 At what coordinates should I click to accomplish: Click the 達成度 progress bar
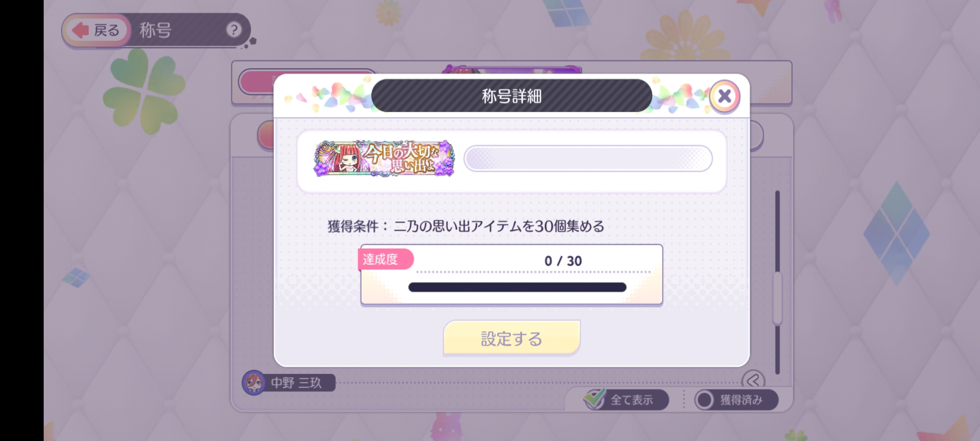click(517, 287)
